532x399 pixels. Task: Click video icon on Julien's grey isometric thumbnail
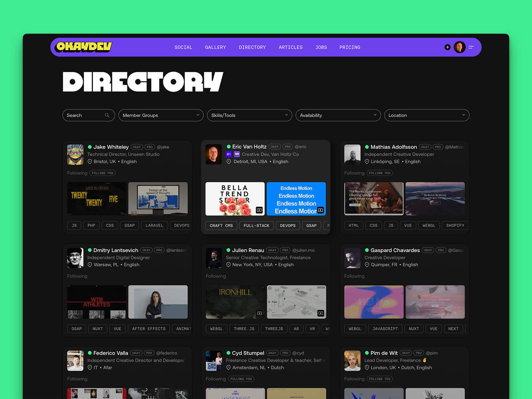click(321, 313)
